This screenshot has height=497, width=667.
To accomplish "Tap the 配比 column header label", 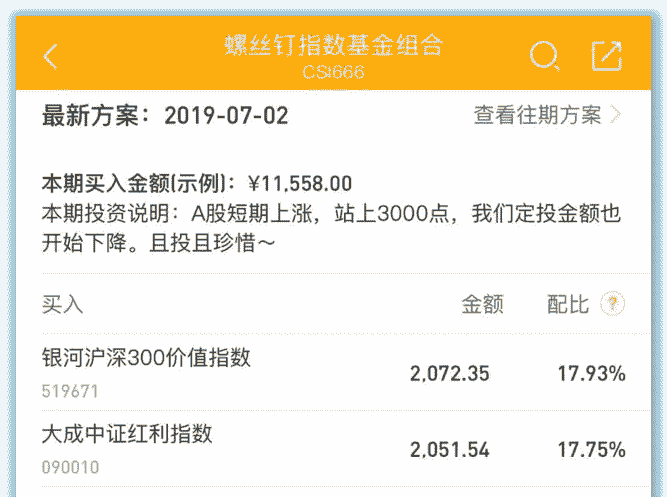I will tap(568, 304).
